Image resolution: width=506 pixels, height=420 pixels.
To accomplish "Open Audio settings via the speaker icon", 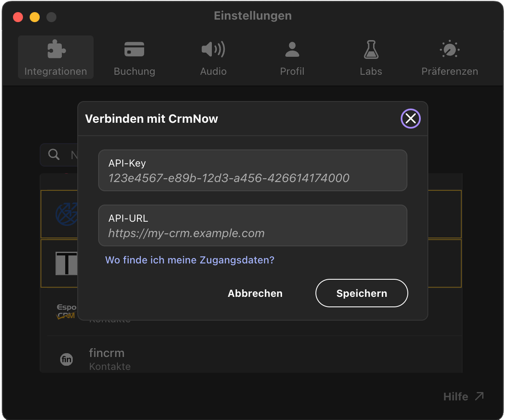I will coord(213,49).
